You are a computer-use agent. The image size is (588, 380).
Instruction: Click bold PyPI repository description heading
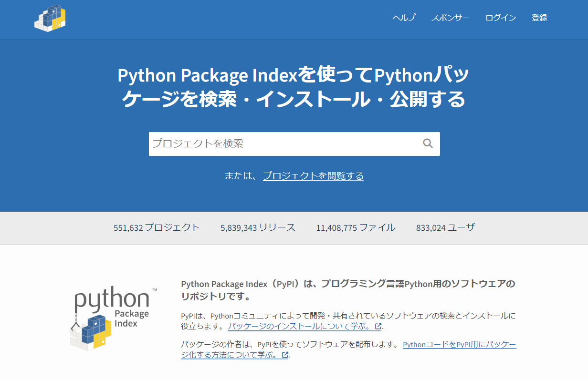348,290
